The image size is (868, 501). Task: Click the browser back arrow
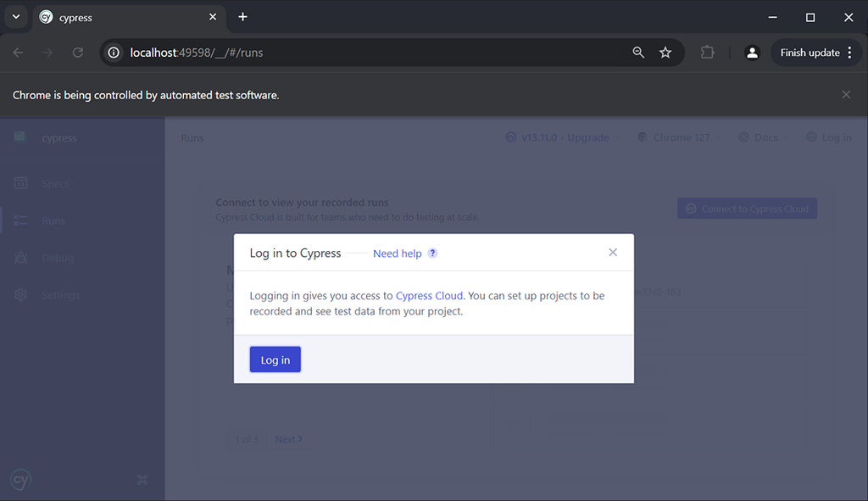click(19, 53)
